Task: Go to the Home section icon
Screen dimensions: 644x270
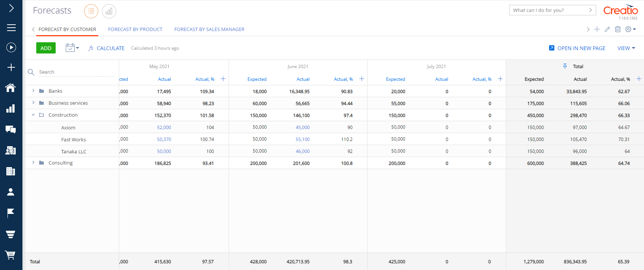Action: pyautogui.click(x=11, y=88)
